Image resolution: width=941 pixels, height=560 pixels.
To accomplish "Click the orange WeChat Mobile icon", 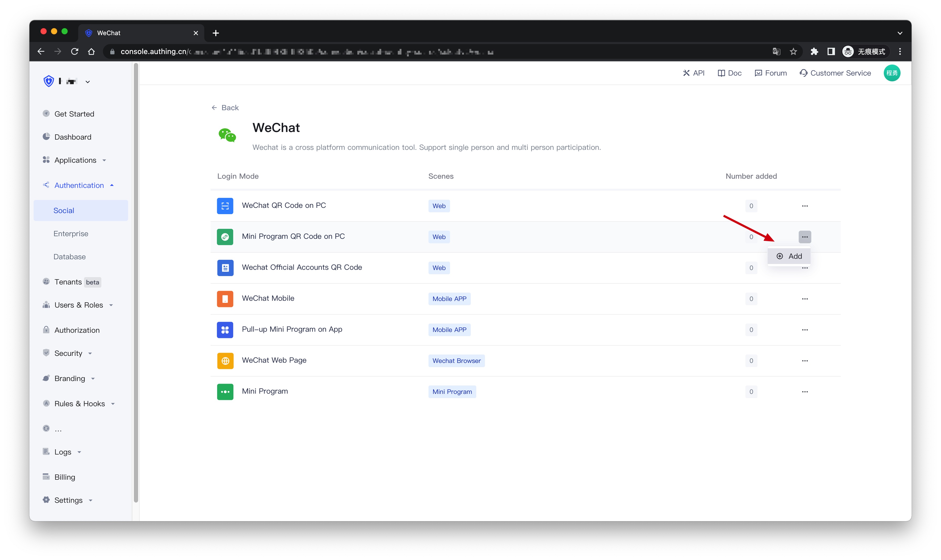I will 225,298.
